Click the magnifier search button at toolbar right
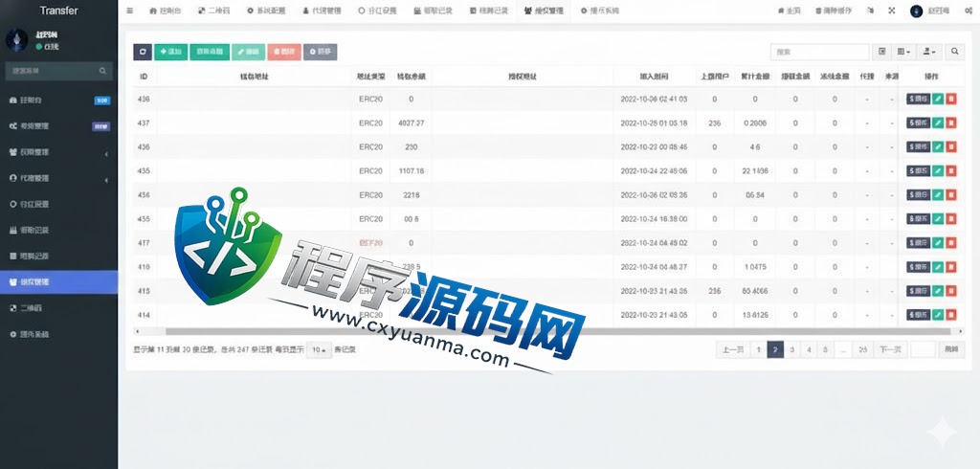Image resolution: width=980 pixels, height=469 pixels. [954, 52]
